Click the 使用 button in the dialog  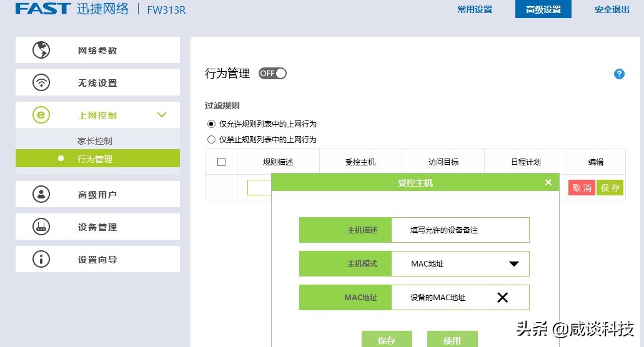(452, 339)
